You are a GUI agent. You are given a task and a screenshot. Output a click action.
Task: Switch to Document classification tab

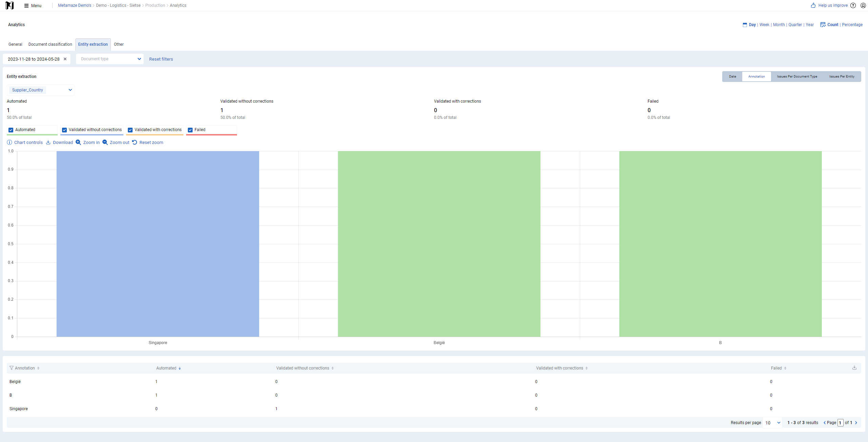[50, 44]
